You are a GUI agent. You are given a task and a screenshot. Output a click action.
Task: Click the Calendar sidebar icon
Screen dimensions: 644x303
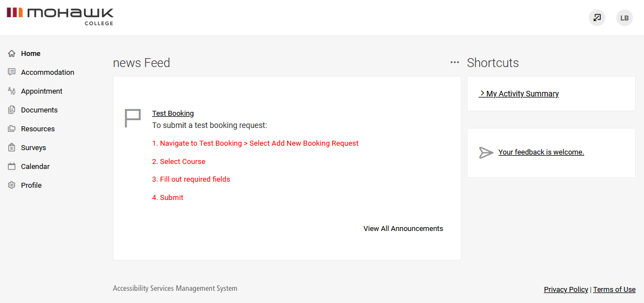(x=12, y=167)
